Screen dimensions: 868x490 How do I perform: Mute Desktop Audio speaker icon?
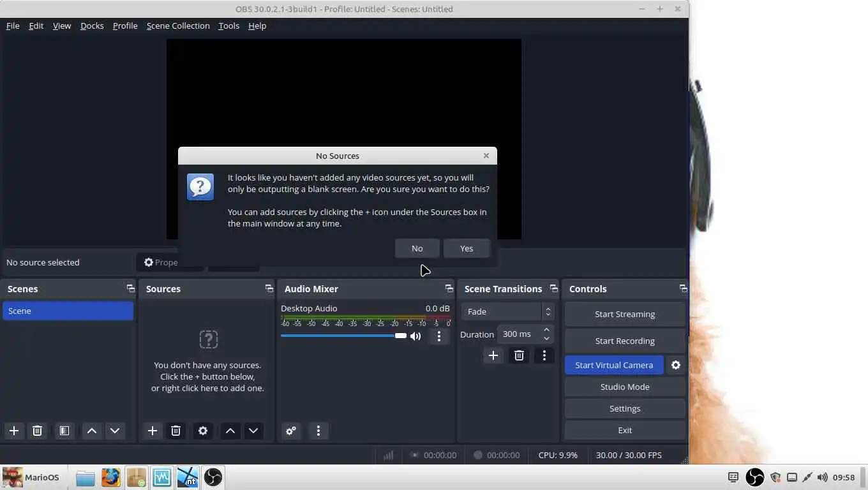pyautogui.click(x=415, y=336)
